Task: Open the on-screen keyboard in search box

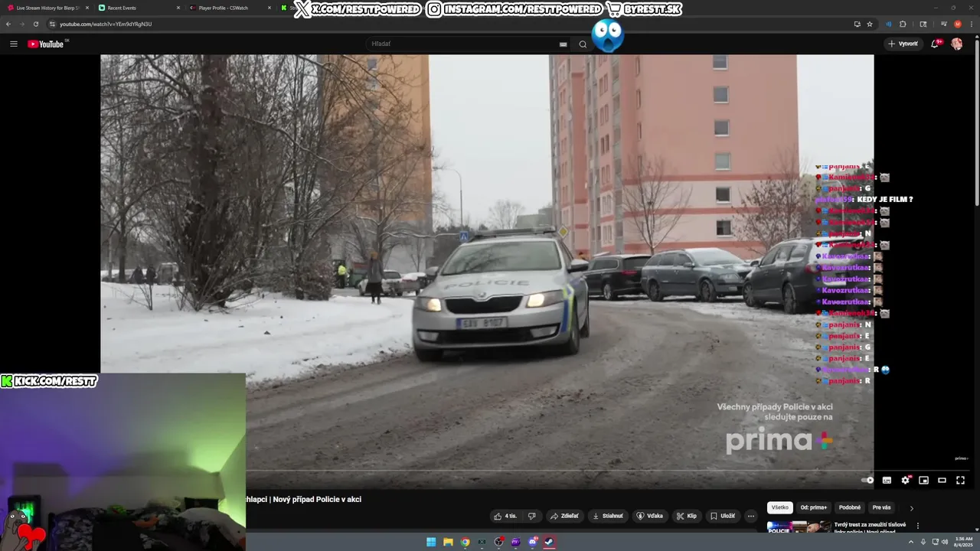Action: (x=563, y=44)
